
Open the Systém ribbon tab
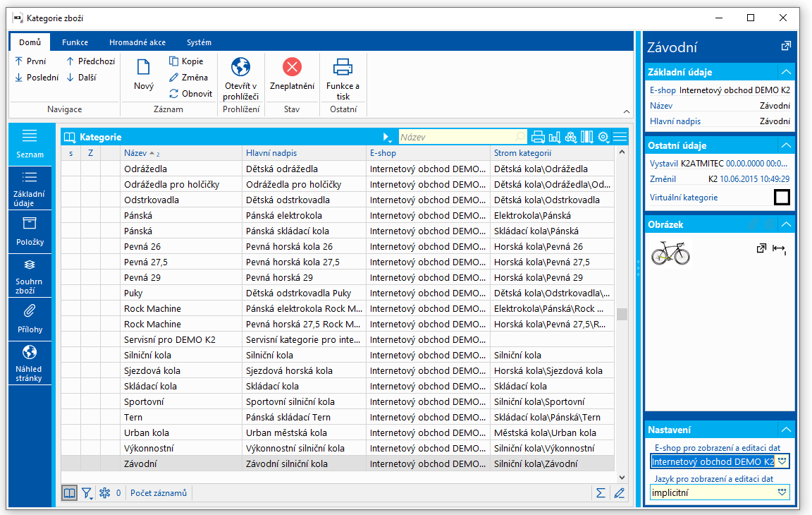coord(199,42)
